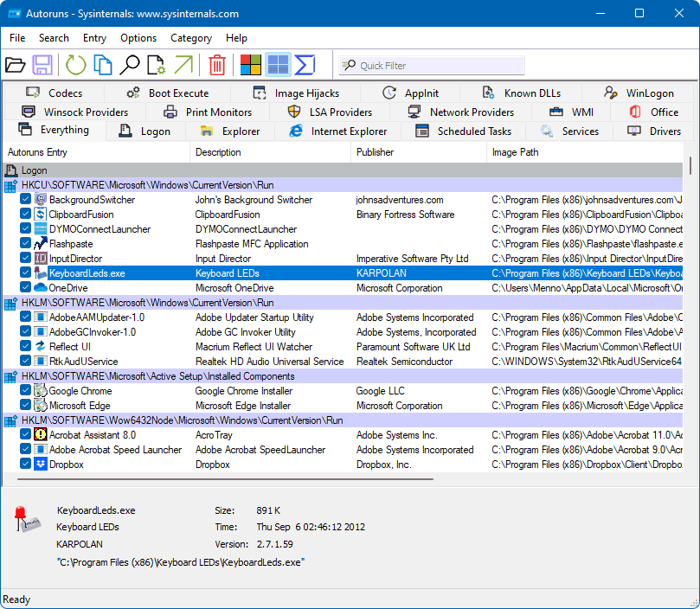Click the InputDirector entry icon
The width and height of the screenshot is (700, 609).
click(x=41, y=259)
